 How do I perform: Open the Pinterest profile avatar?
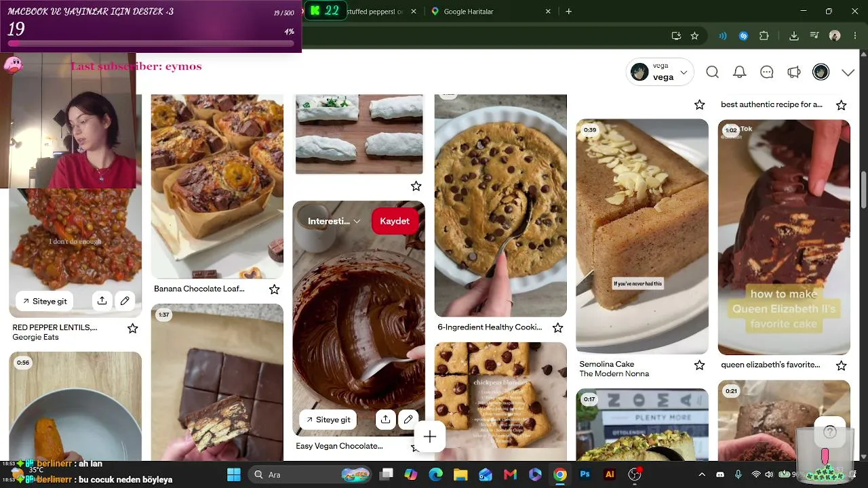coord(821,72)
